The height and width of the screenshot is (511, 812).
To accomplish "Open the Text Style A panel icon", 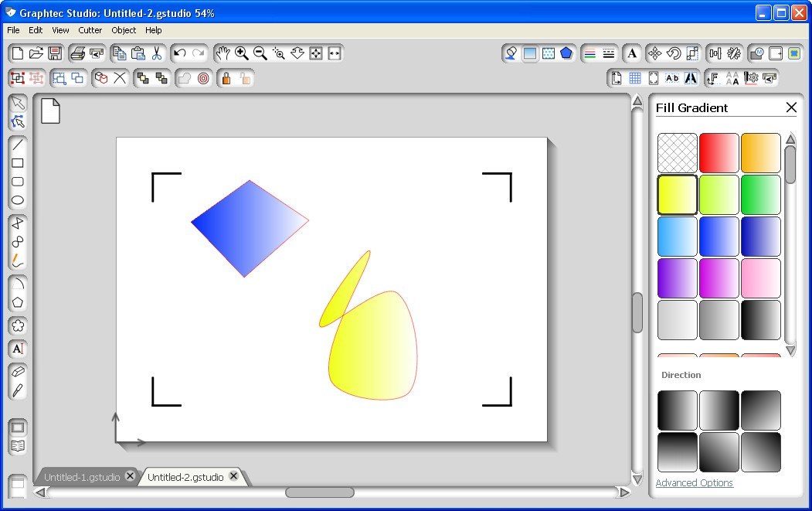I will (632, 53).
